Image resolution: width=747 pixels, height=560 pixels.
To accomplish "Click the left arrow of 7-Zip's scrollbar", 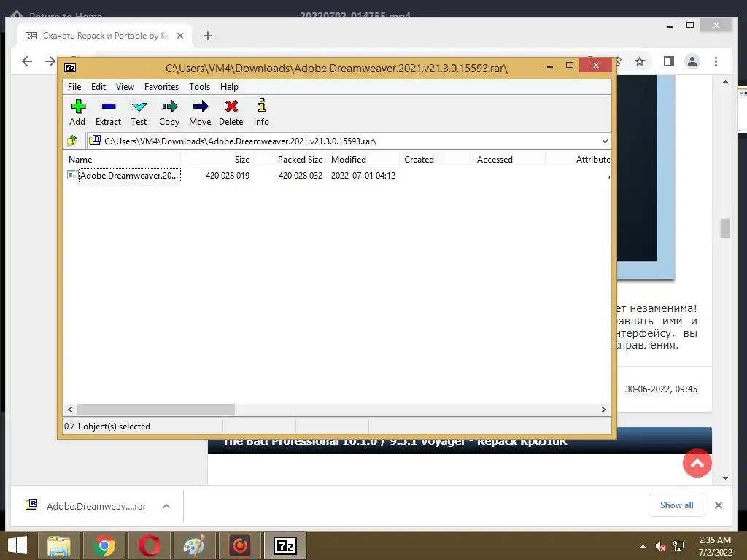I will pyautogui.click(x=70, y=409).
